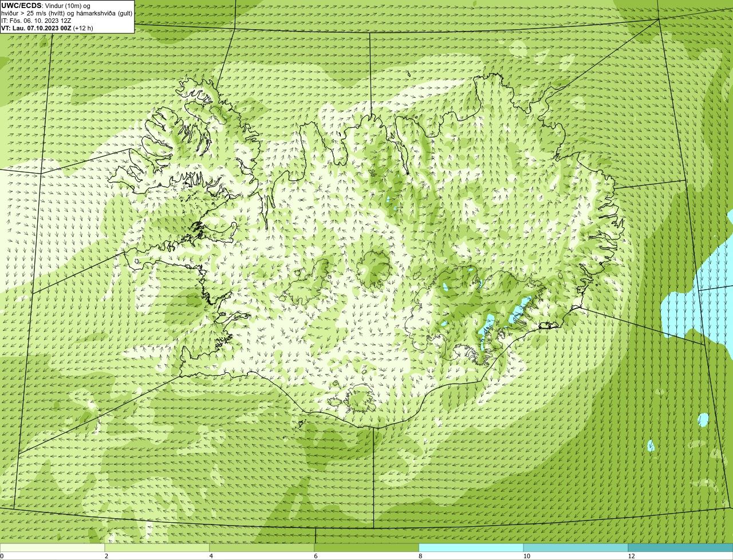The height and width of the screenshot is (560, 733).
Task: Click the legend scale label "0"
Action: point(2,556)
